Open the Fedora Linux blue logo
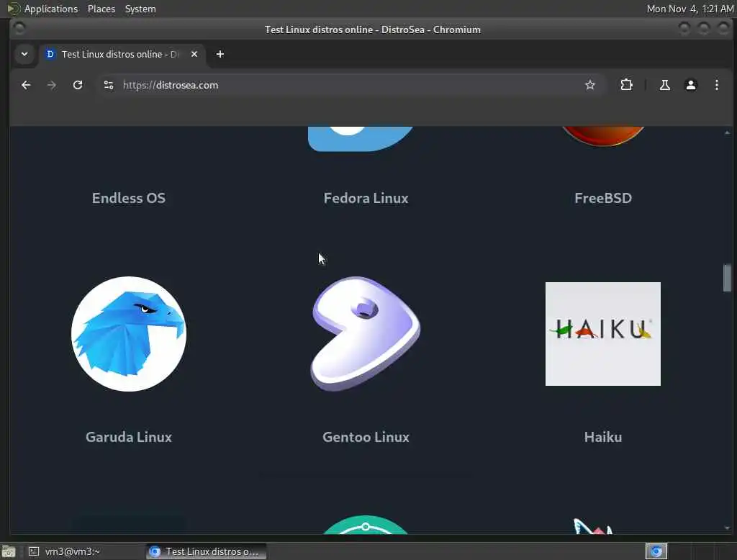 point(361,139)
